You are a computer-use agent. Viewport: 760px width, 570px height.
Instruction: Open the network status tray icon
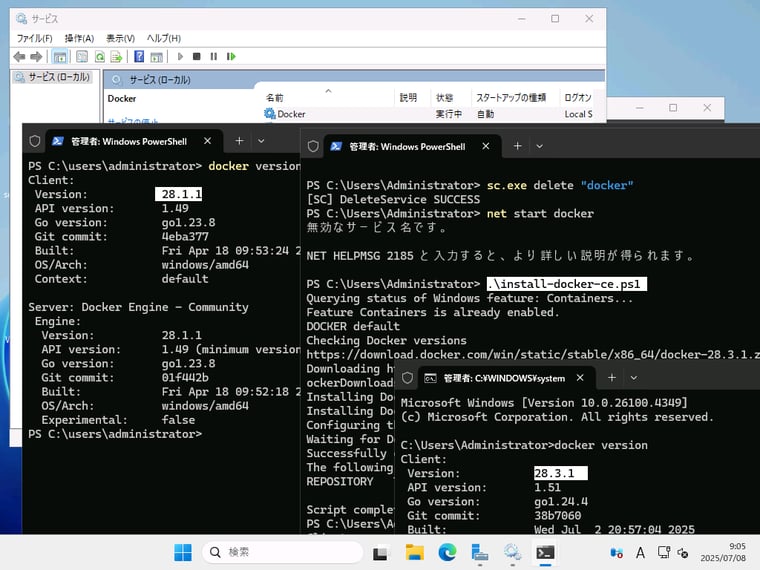[x=663, y=553]
